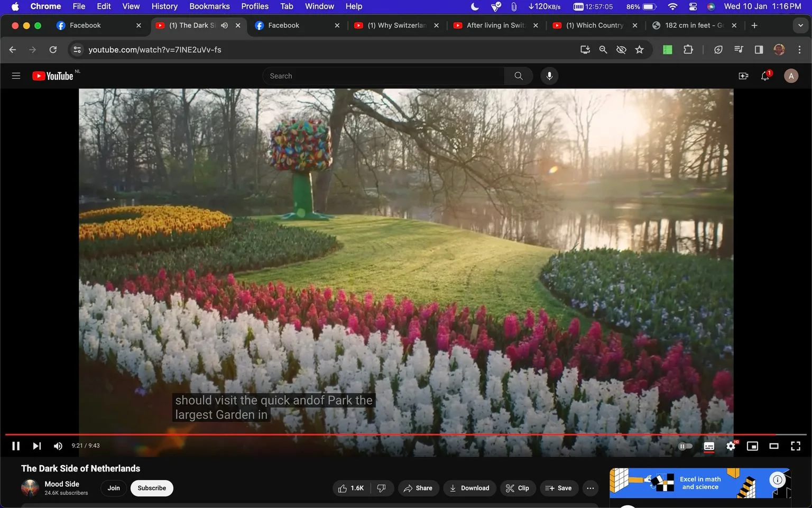Toggle Chrome side panel
812x508 pixels.
pyautogui.click(x=759, y=49)
